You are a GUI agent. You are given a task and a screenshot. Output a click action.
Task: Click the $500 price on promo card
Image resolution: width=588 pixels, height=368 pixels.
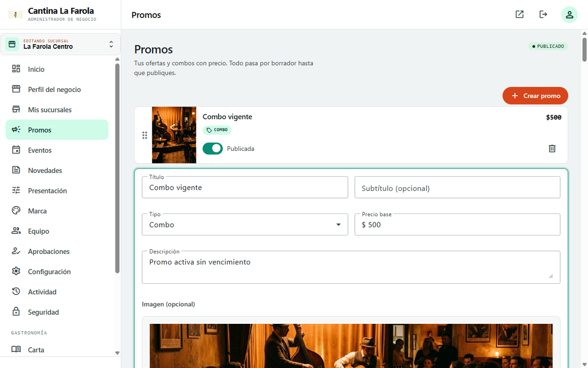click(553, 117)
